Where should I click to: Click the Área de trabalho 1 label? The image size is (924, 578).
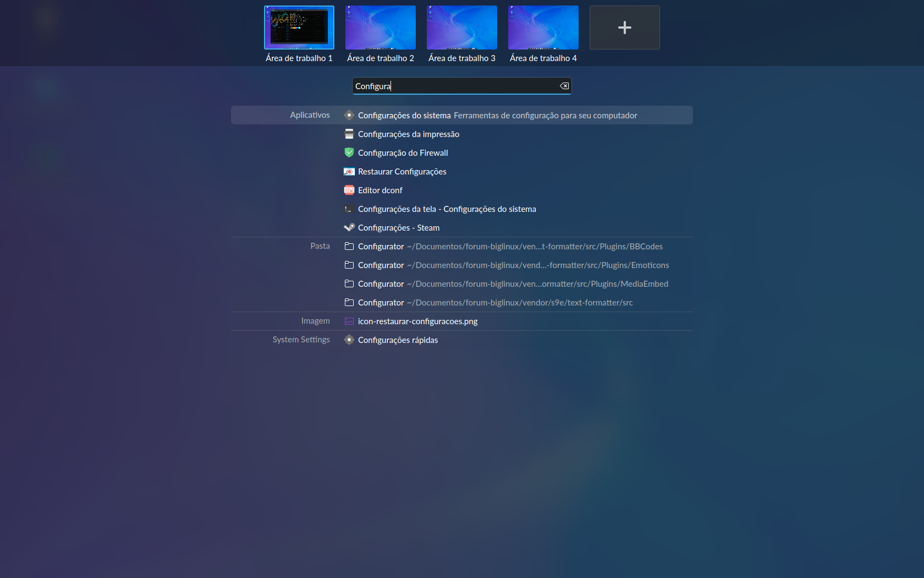click(x=299, y=58)
